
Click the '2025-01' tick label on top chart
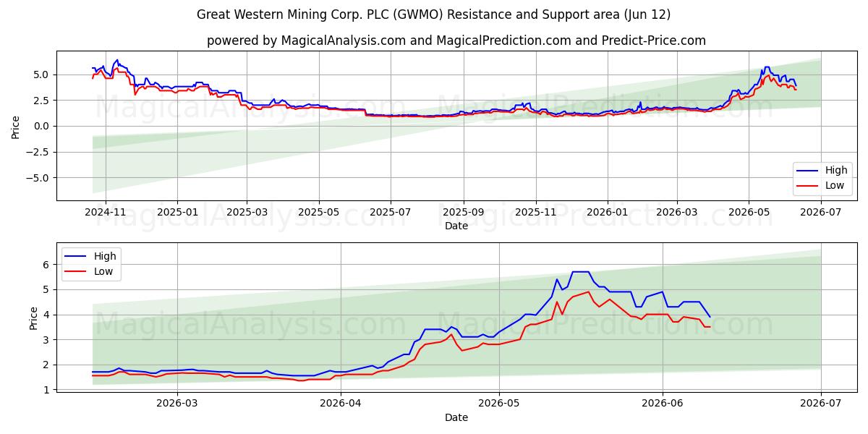[177, 212]
